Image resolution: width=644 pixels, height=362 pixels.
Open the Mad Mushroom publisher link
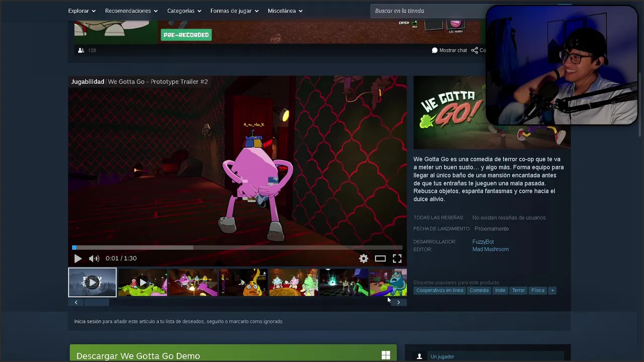491,249
